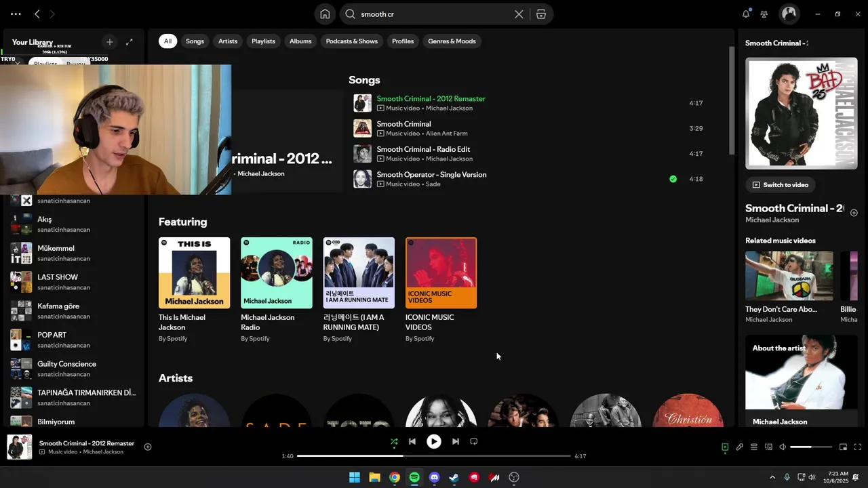The image size is (868, 488).
Task: Go back with the left arrow
Action: 37,14
